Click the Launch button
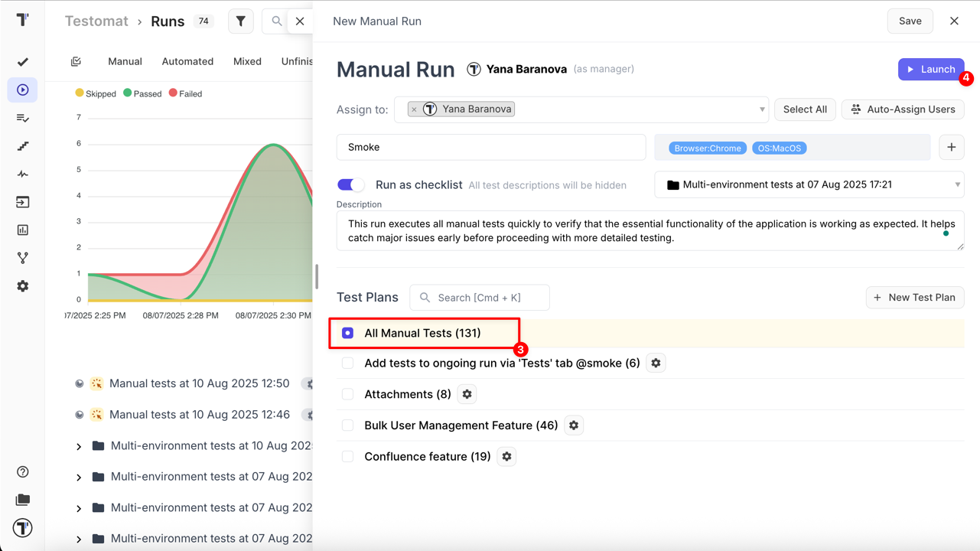 930,69
